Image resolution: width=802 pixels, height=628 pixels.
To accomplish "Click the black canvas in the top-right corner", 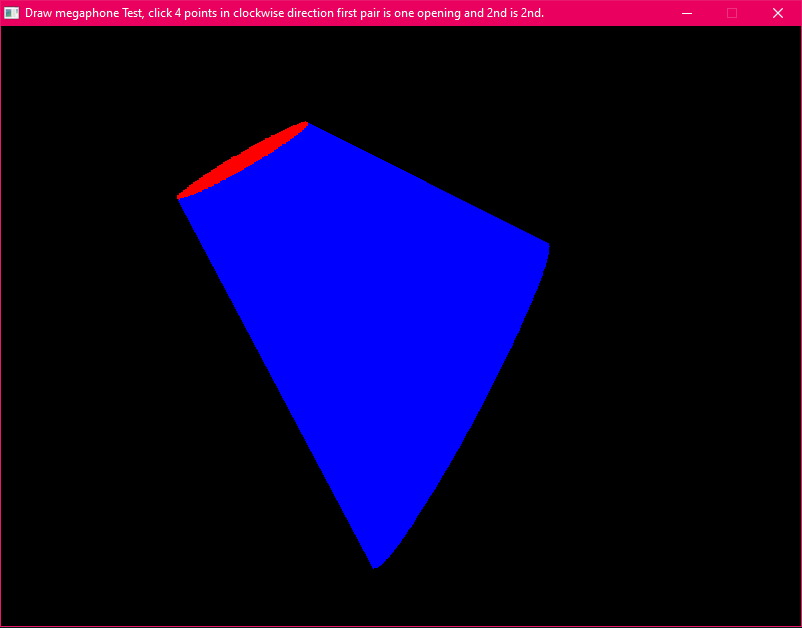I will pyautogui.click(x=740, y=70).
